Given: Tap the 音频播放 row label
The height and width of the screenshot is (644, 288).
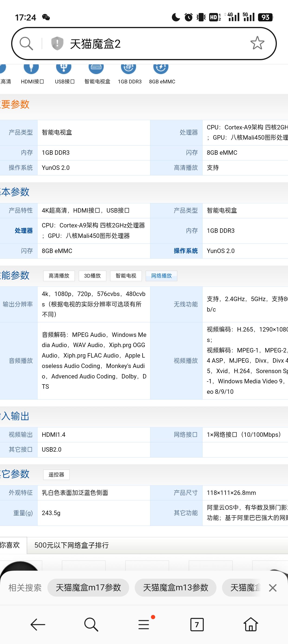Looking at the screenshot, I should 21,361.
